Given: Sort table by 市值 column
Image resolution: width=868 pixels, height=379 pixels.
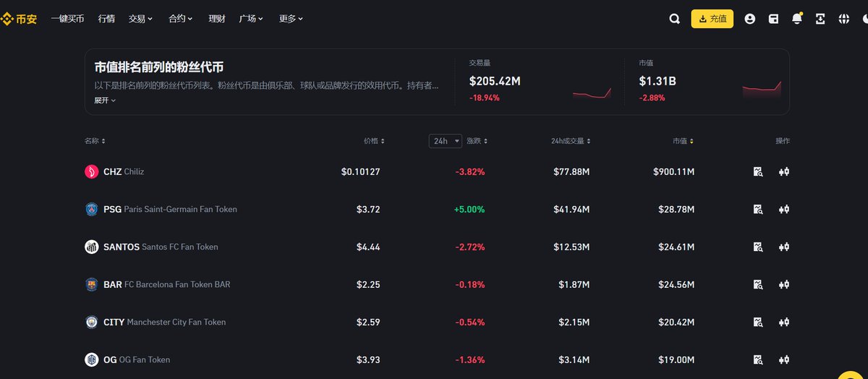Looking at the screenshot, I should 683,141.
